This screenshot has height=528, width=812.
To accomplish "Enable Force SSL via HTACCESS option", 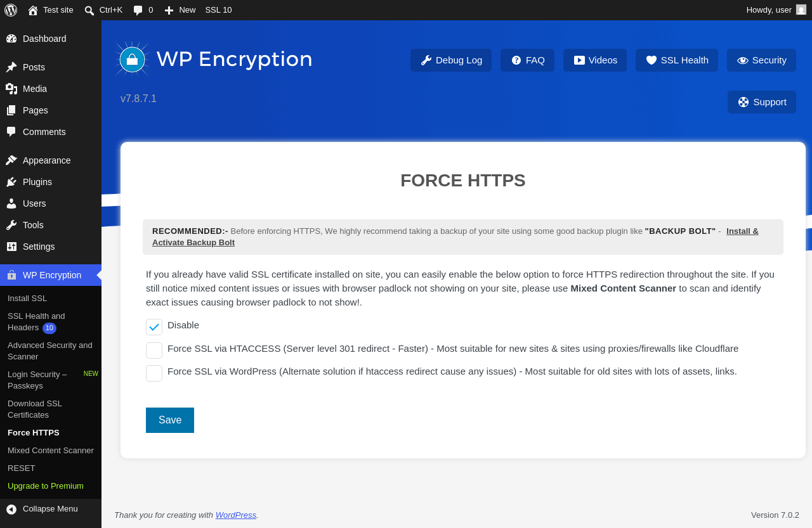I will pos(154,351).
